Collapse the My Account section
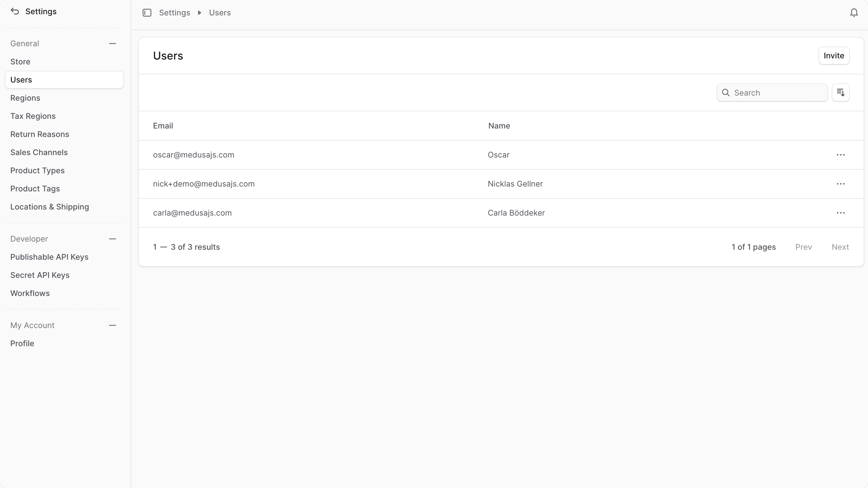868x488 pixels. tap(113, 325)
